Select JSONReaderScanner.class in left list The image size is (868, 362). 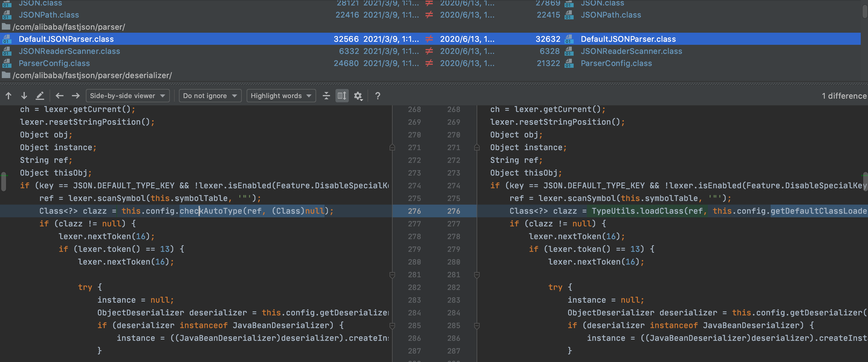(69, 51)
